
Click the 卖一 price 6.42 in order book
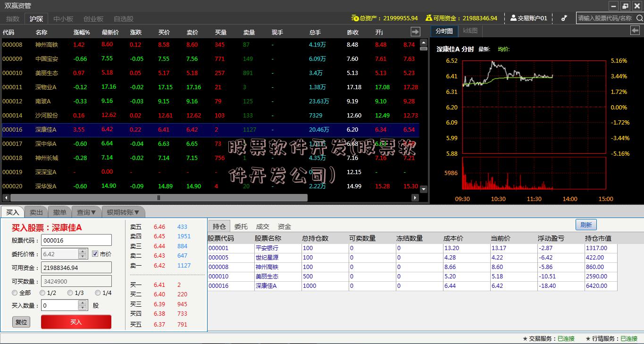(159, 266)
